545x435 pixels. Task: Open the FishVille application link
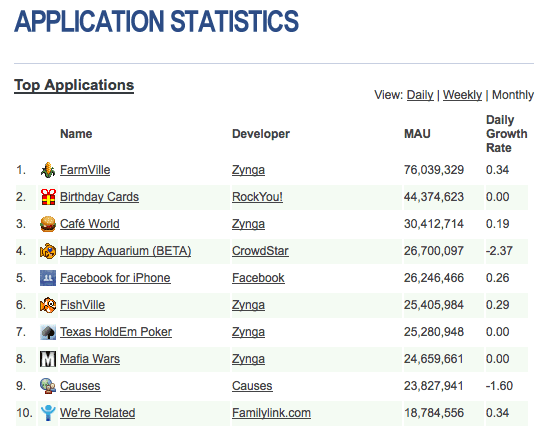click(x=82, y=305)
